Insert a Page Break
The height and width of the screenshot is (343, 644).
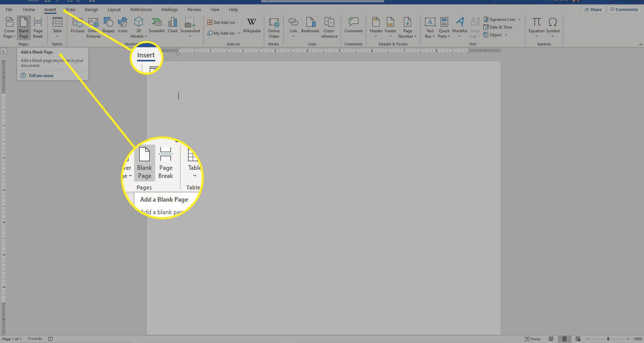click(x=38, y=28)
